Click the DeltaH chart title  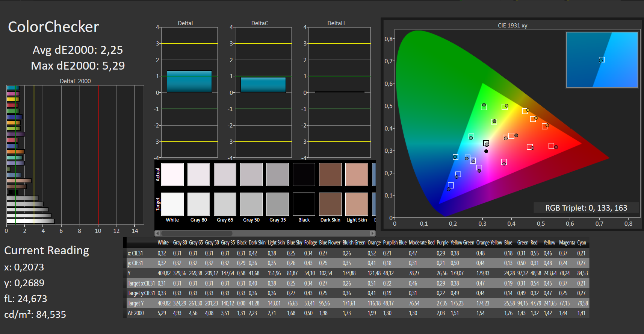[x=336, y=23]
